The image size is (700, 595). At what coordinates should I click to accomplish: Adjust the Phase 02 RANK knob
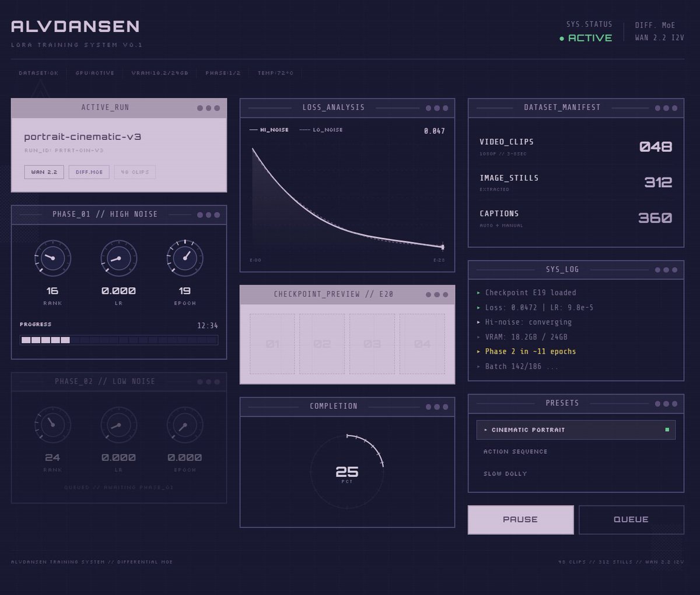52,425
